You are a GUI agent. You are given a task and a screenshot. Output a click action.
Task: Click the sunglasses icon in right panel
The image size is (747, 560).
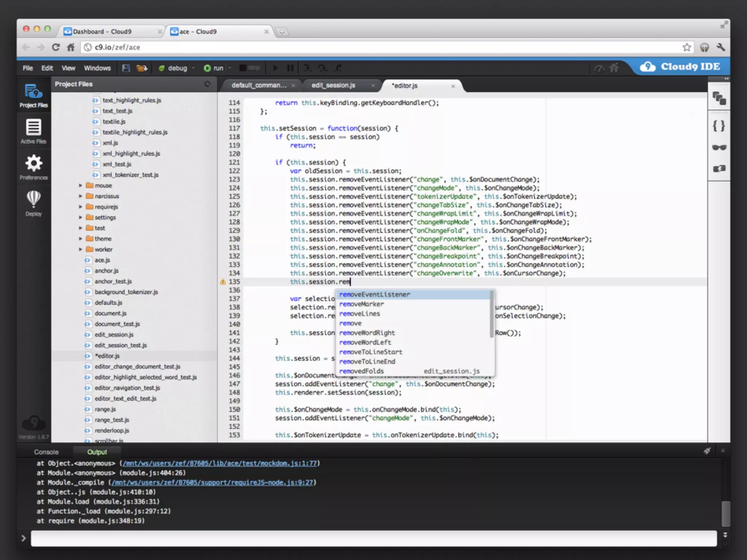click(x=719, y=147)
